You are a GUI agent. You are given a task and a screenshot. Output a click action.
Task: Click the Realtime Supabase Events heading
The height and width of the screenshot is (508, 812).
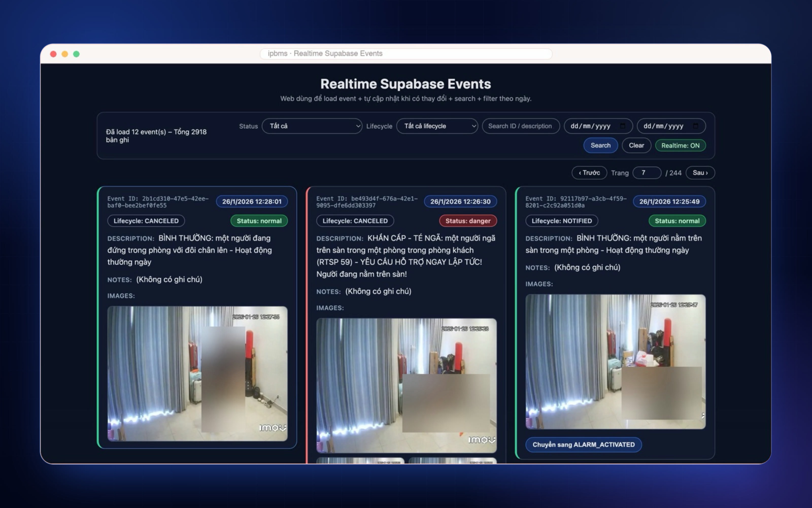[x=406, y=84]
